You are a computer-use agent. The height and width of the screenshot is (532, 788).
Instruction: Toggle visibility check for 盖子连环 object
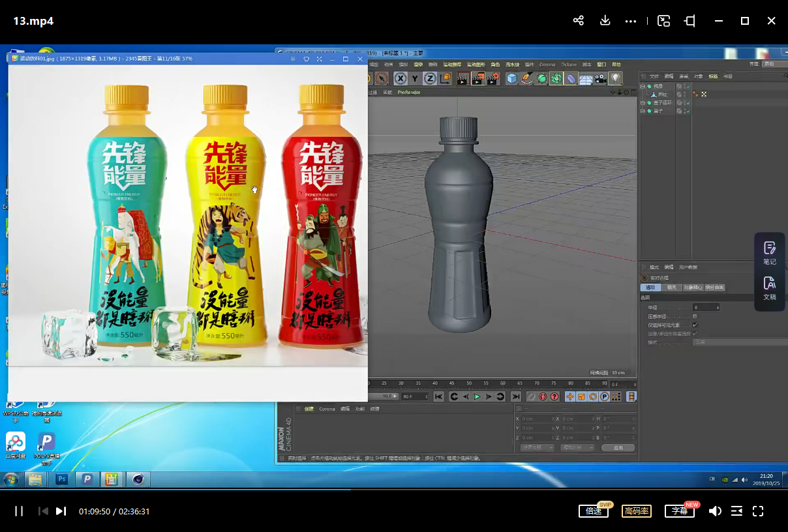pyautogui.click(x=688, y=103)
